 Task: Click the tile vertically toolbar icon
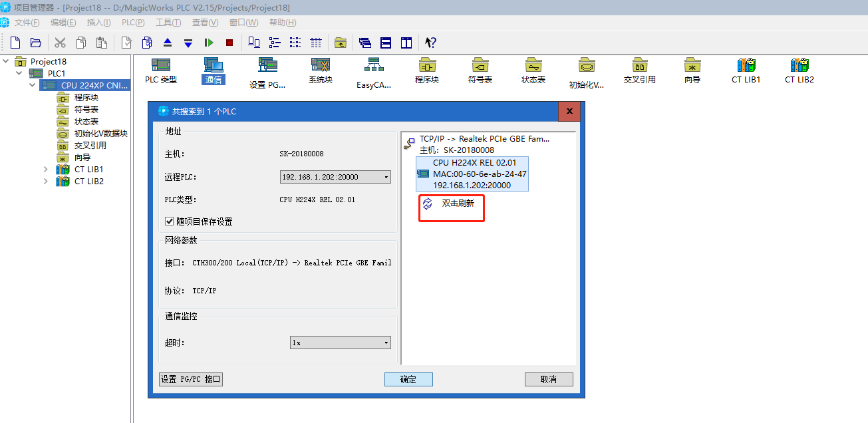[406, 43]
